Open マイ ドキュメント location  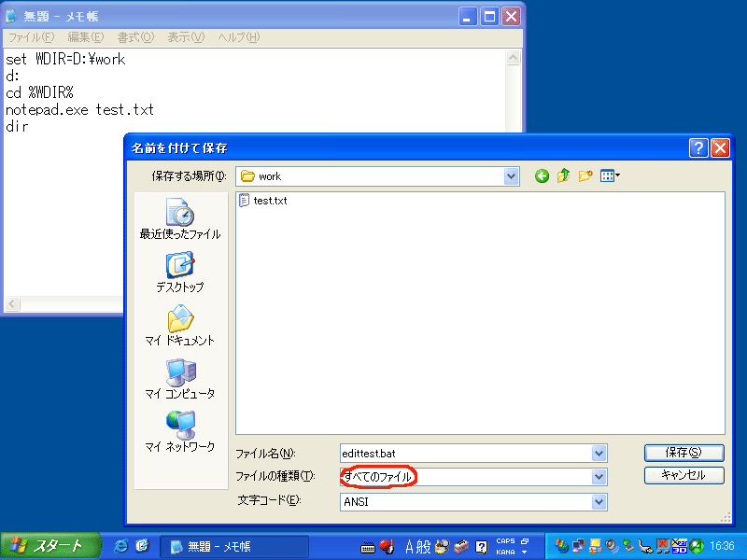click(x=180, y=326)
